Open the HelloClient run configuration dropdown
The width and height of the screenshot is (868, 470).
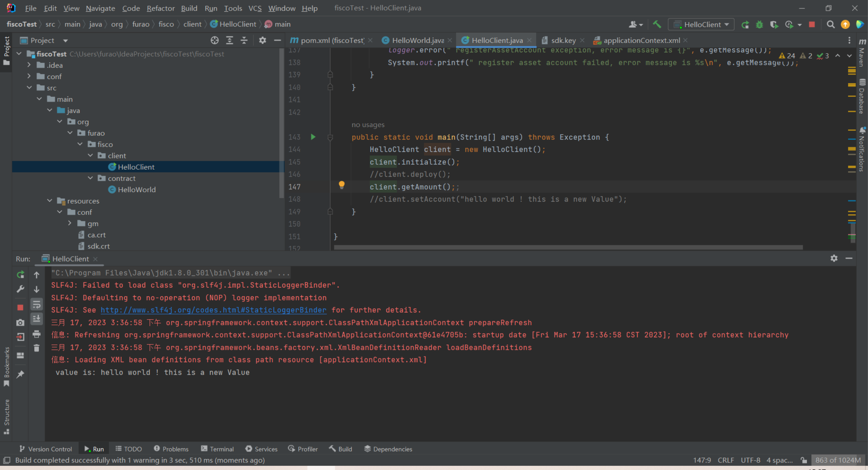(701, 24)
